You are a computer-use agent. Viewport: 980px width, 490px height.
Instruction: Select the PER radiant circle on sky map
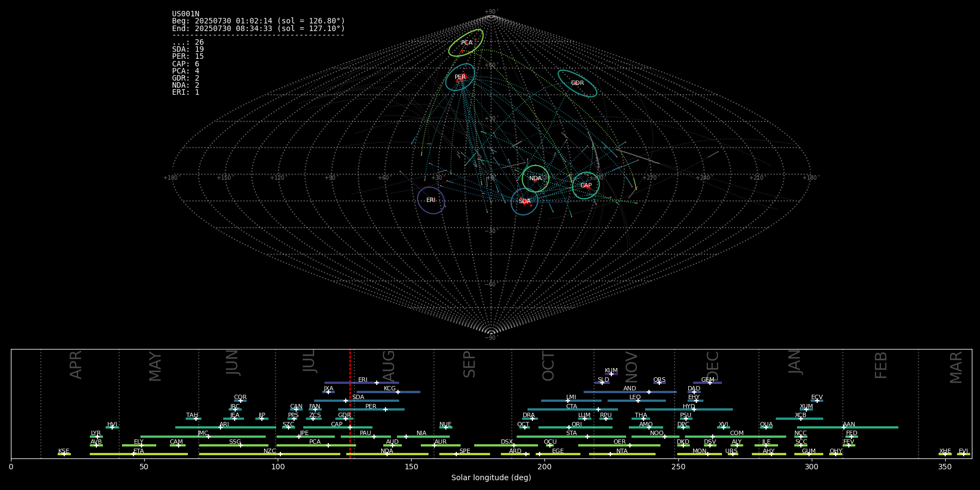[460, 77]
